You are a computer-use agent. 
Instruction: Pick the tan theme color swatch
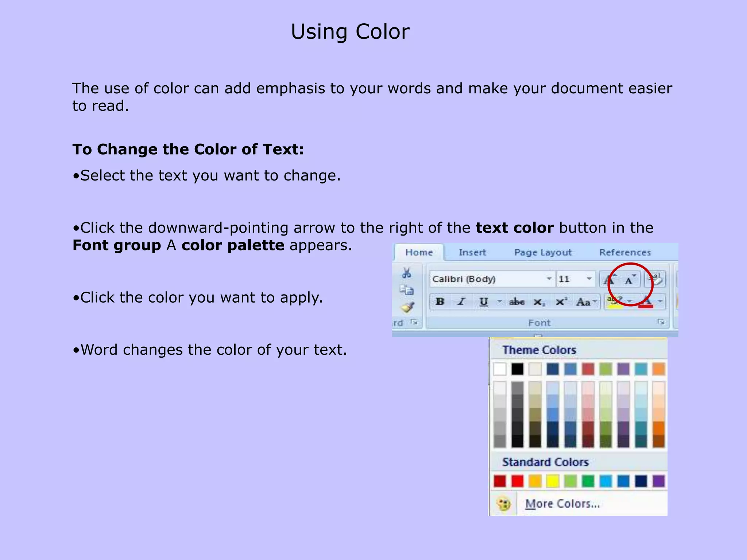(x=535, y=369)
